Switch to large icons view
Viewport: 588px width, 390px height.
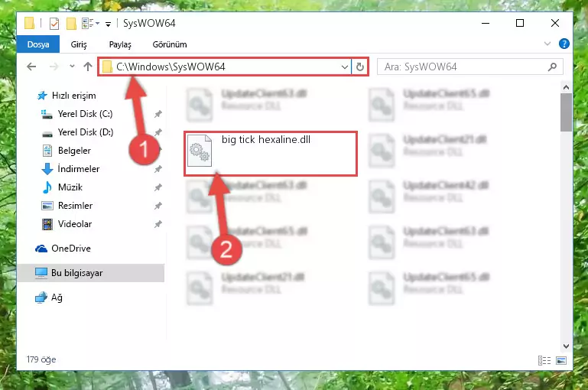pyautogui.click(x=561, y=360)
